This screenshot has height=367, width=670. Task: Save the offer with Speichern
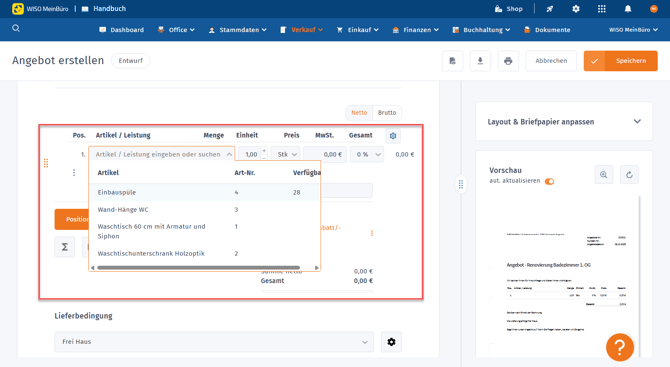pos(620,61)
